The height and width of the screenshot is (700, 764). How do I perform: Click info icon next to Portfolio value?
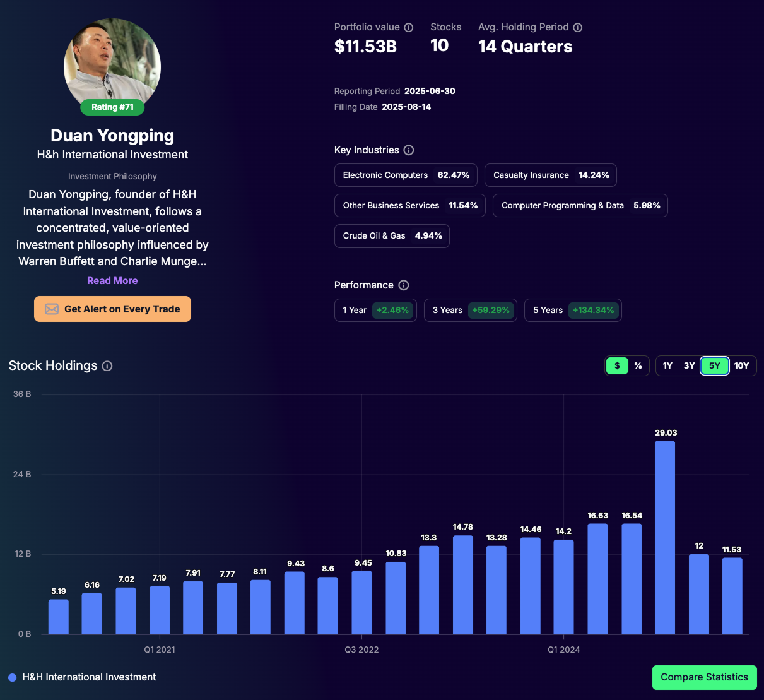click(x=408, y=27)
